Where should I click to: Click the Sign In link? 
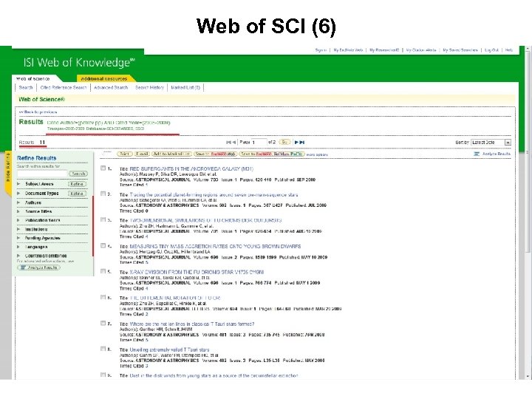click(321, 50)
